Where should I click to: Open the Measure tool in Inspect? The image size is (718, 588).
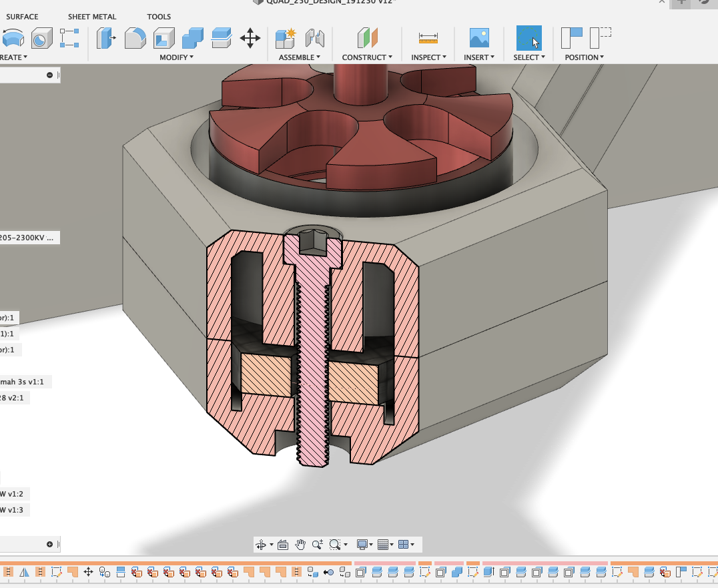428,38
